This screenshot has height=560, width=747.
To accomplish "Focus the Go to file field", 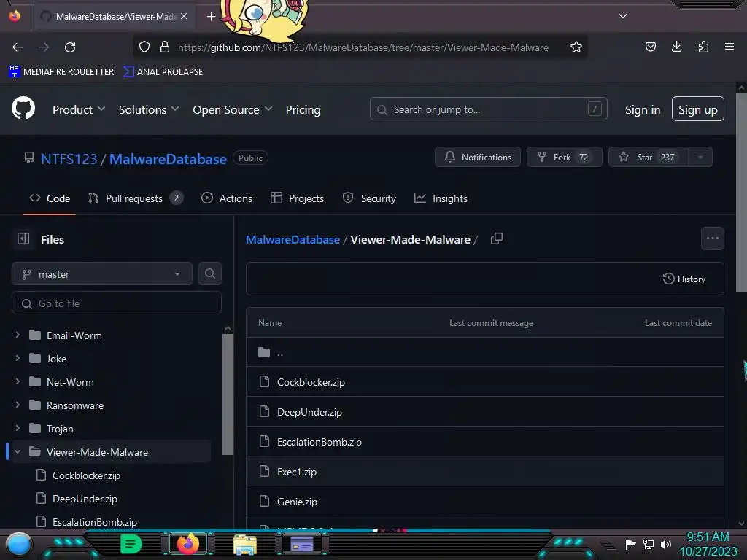I will tap(117, 303).
